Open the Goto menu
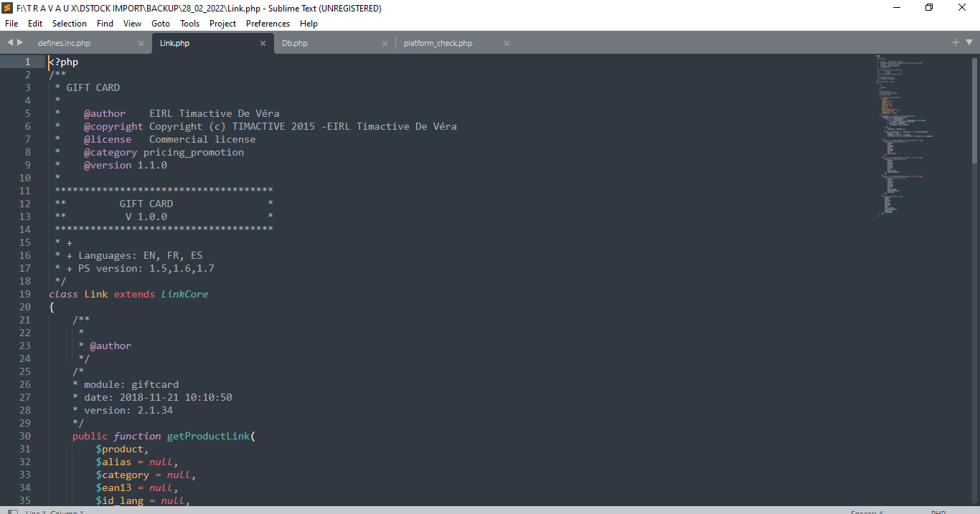Screen dimensions: 980x514 point(161,24)
